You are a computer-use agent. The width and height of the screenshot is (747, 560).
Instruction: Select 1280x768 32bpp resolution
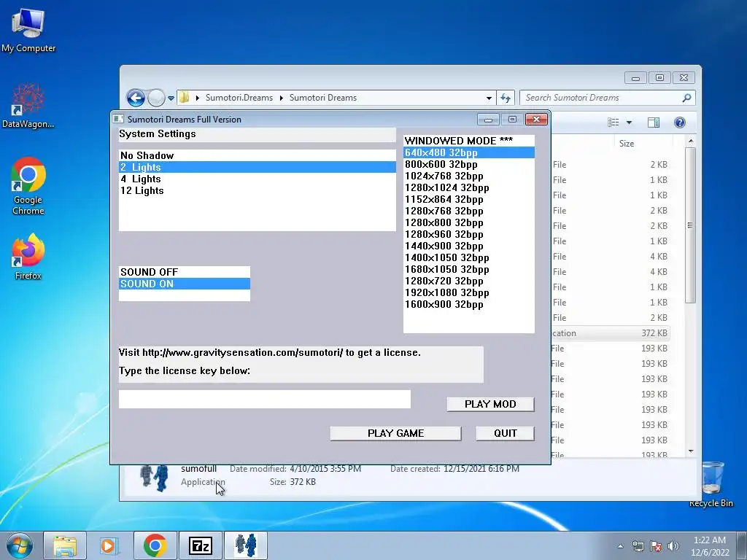coord(469,211)
